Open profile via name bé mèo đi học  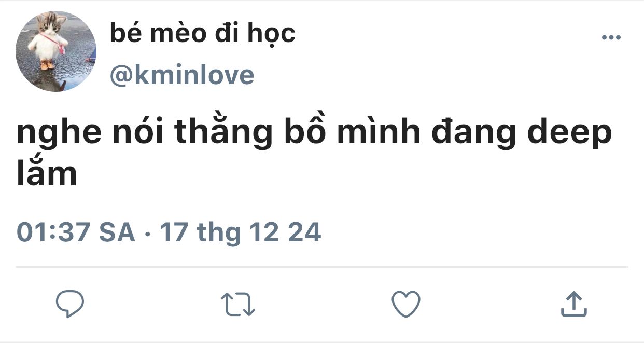(x=202, y=33)
